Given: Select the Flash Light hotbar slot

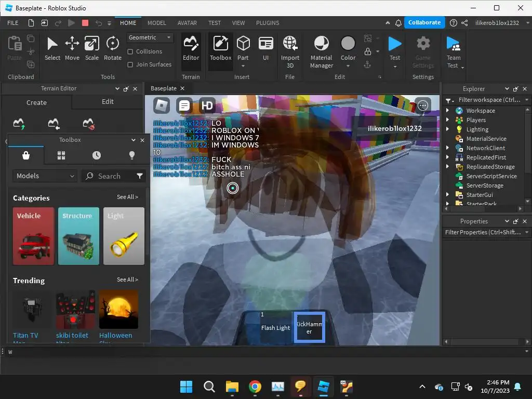Looking at the screenshot, I should [275, 327].
